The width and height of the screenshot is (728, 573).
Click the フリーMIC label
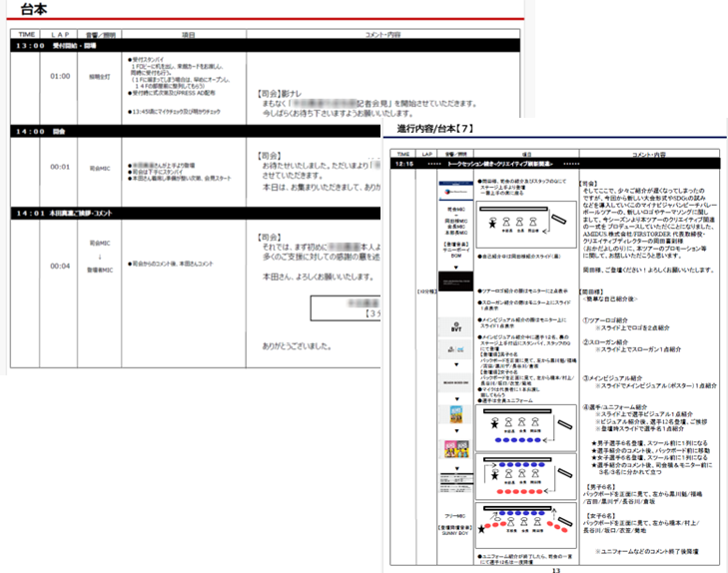point(455,516)
